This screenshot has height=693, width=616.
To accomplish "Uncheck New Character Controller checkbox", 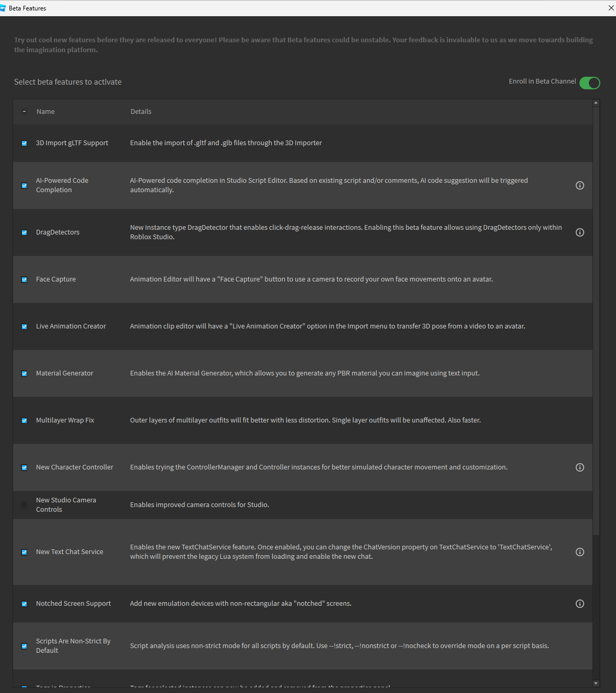I will point(24,467).
